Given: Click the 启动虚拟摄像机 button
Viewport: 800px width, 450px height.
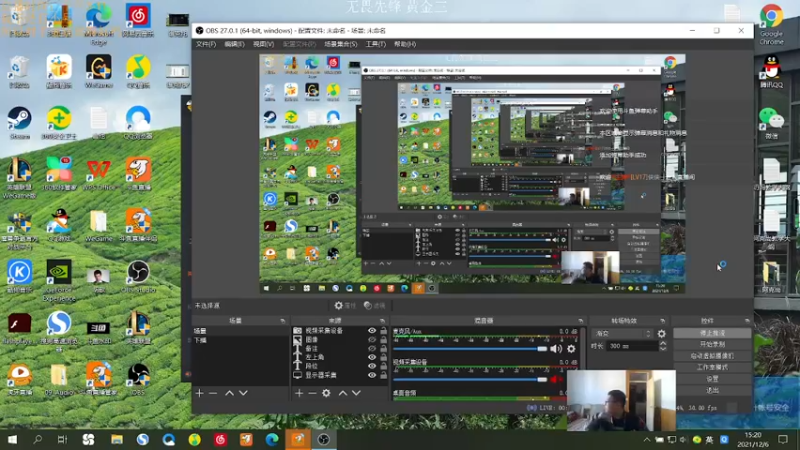Looking at the screenshot, I should click(x=712, y=356).
